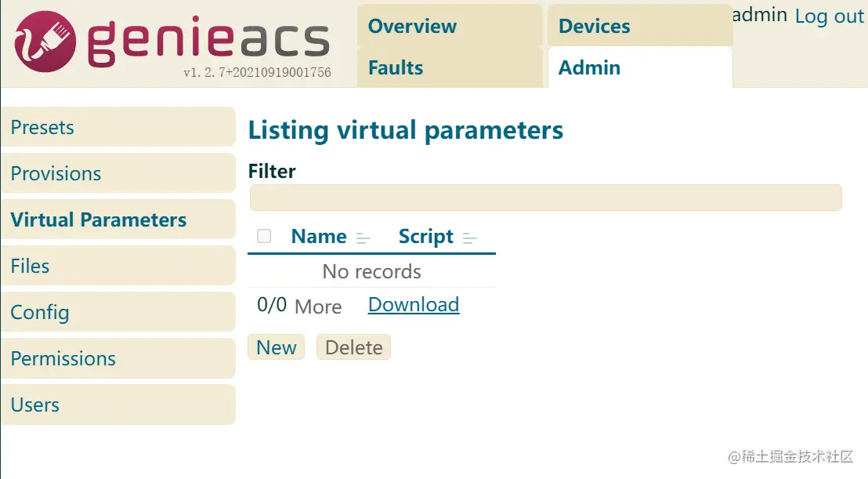
Task: Focus the Filter input field
Action: [546, 198]
